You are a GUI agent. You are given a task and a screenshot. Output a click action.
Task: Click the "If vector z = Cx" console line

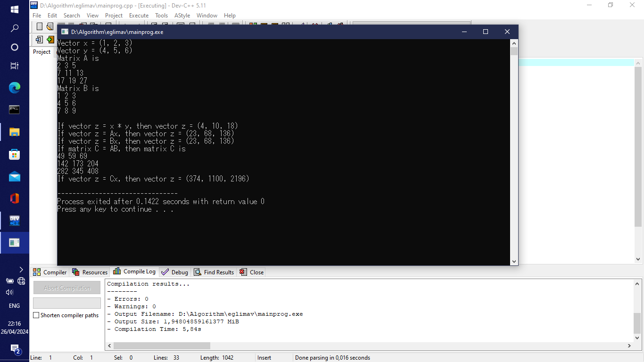pyautogui.click(x=153, y=179)
